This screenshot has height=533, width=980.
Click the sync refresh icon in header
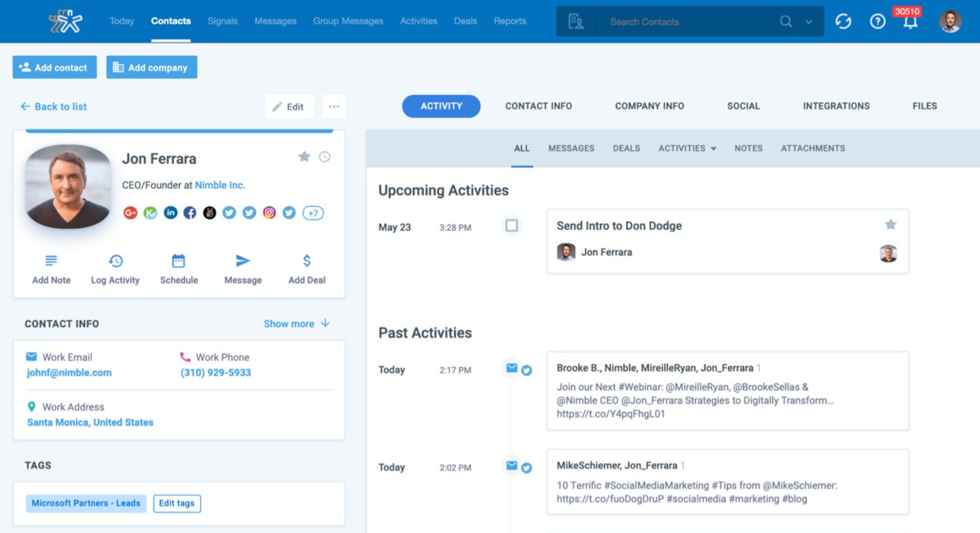pos(843,22)
